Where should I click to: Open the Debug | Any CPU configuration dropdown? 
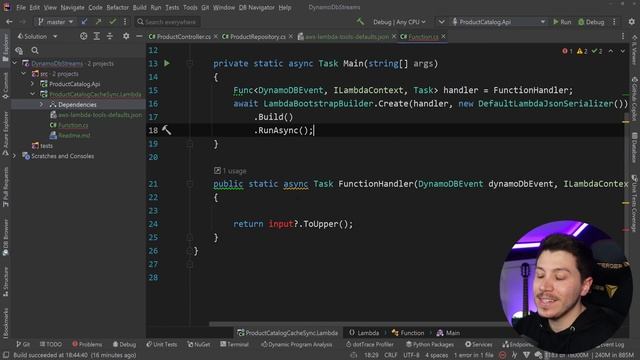(x=399, y=22)
